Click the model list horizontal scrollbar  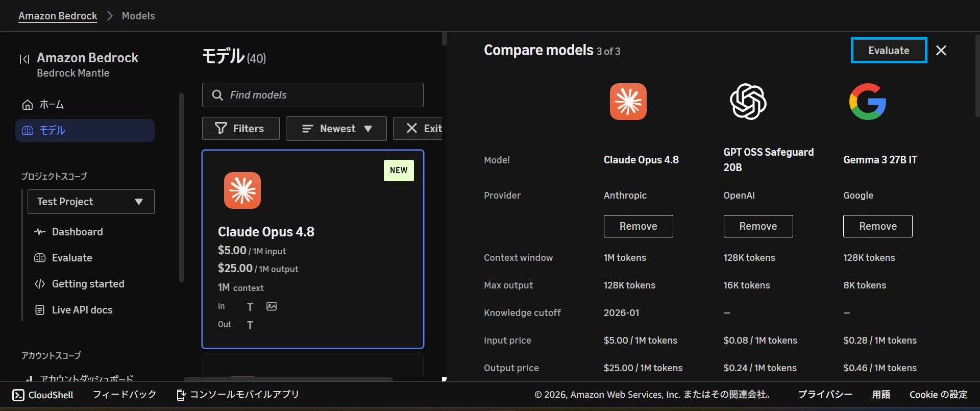click(x=288, y=379)
